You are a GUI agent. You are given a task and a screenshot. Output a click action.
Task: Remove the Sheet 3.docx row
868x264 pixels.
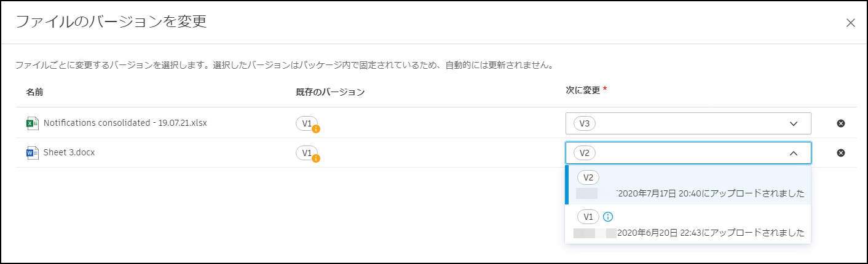click(841, 153)
